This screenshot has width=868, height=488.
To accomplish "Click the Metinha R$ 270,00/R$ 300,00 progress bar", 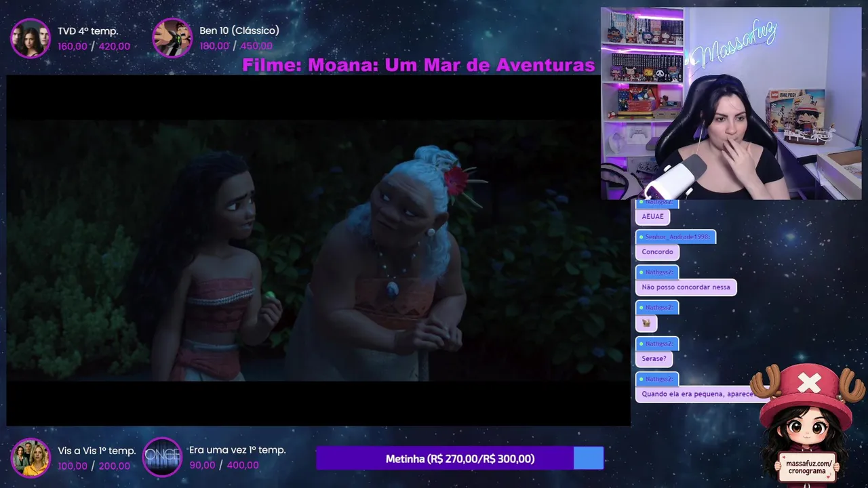I will coord(460,459).
